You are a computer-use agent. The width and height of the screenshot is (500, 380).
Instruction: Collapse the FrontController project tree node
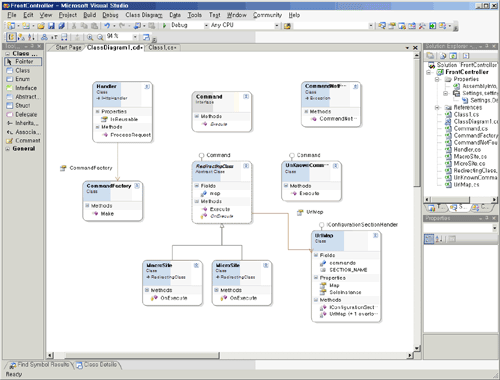pyautogui.click(x=429, y=72)
